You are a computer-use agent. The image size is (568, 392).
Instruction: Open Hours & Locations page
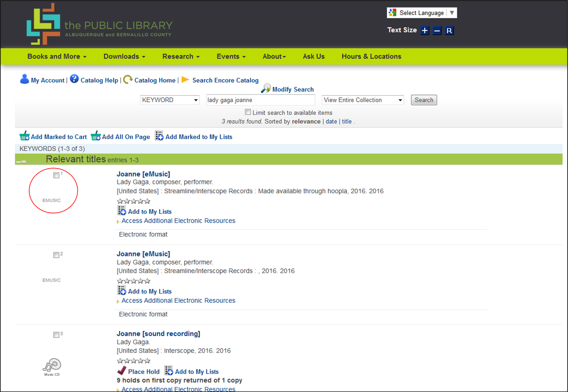coord(371,57)
